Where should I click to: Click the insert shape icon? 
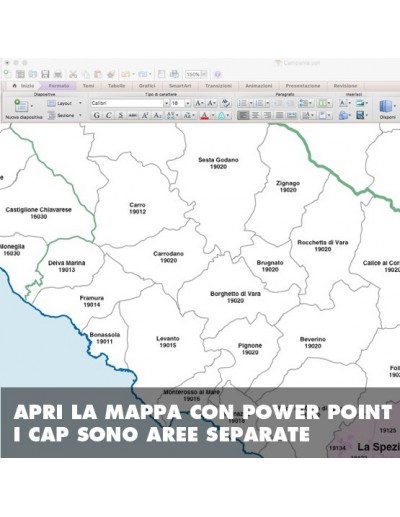[343, 115]
